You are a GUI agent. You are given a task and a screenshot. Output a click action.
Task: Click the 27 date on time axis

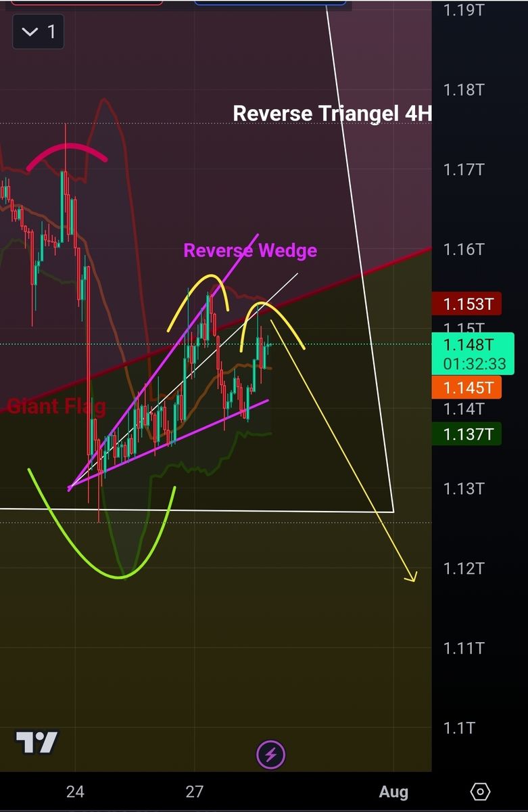click(194, 791)
